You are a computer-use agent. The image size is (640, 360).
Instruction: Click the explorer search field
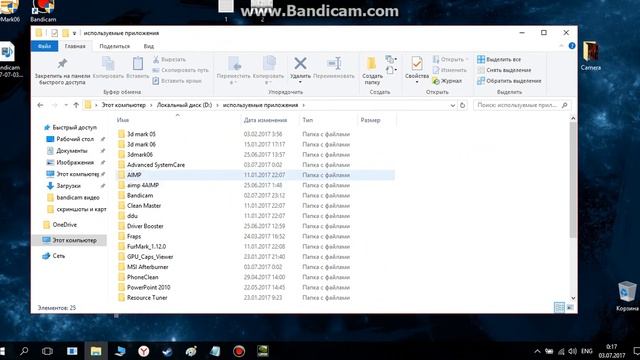[x=522, y=105]
